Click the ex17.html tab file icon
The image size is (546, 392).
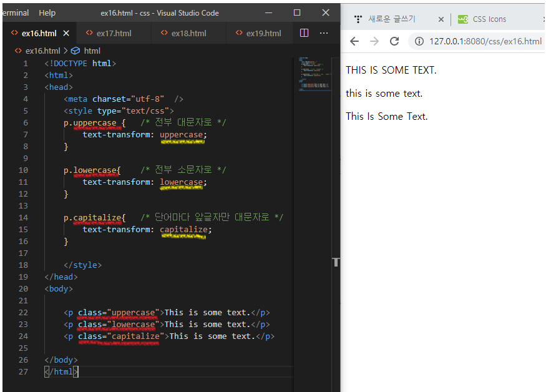point(89,32)
